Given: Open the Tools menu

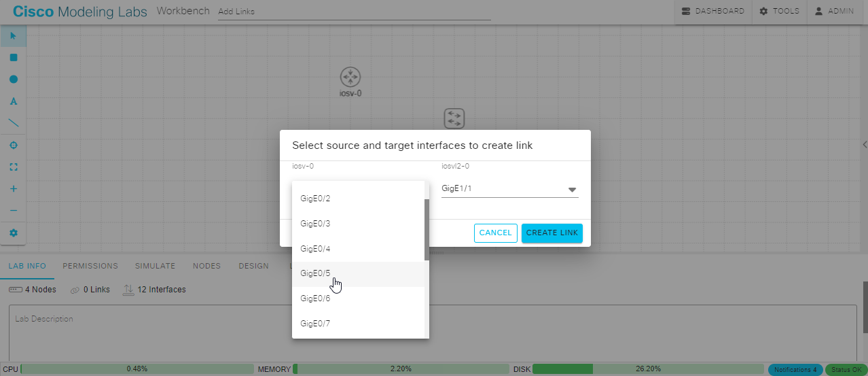Looking at the screenshot, I should (779, 12).
